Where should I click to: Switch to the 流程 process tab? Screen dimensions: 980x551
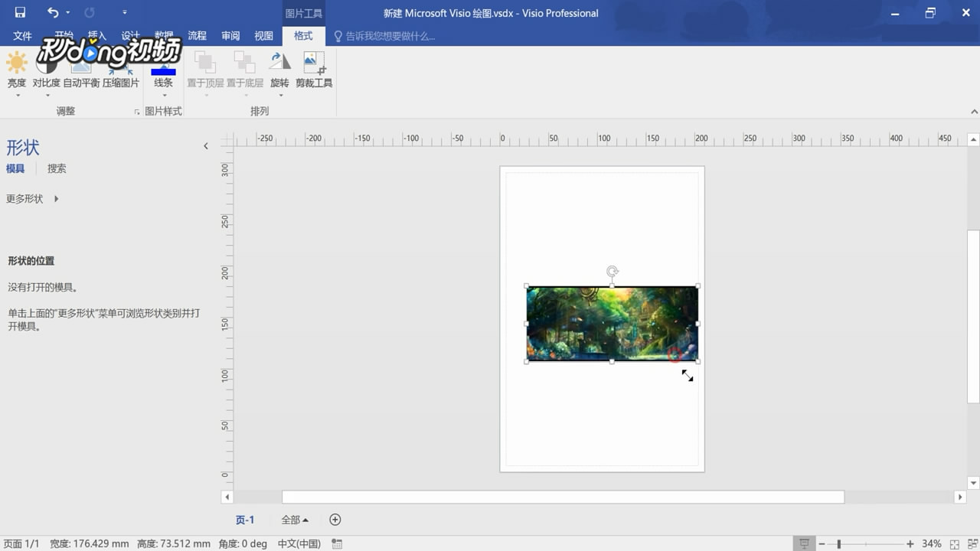197,36
